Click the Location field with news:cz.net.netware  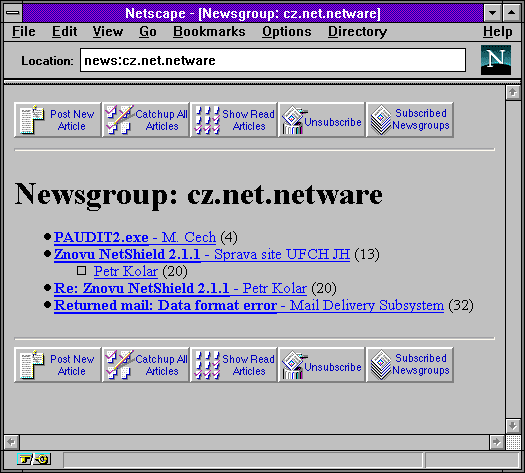[x=273, y=60]
